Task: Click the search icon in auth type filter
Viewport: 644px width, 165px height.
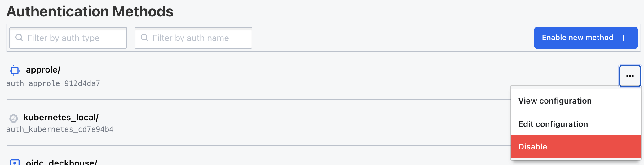Action: pos(19,38)
